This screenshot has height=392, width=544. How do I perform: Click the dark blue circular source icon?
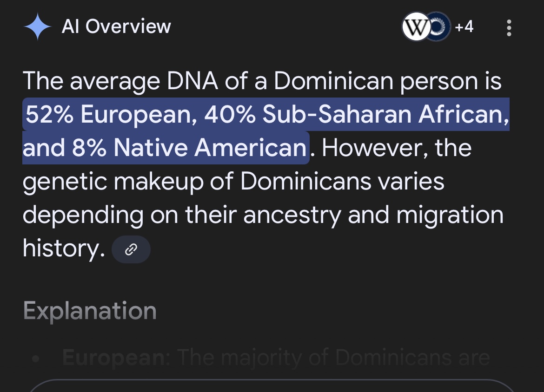(440, 27)
